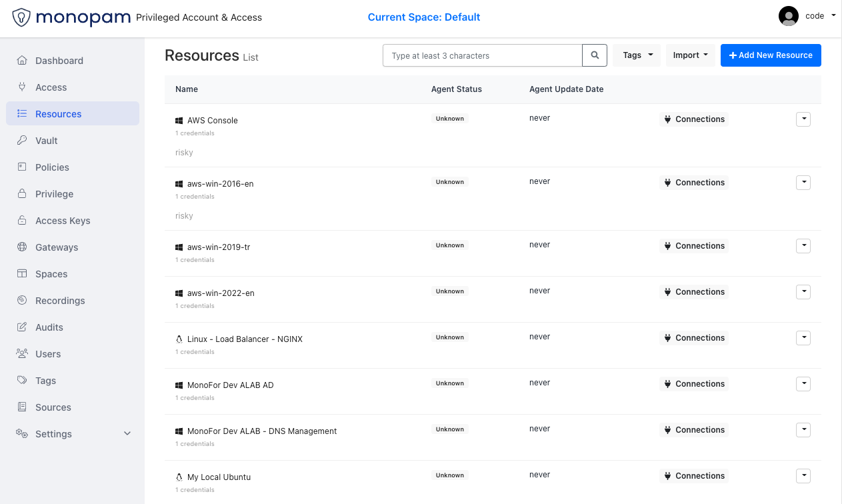Focus the resource search input field

(482, 55)
